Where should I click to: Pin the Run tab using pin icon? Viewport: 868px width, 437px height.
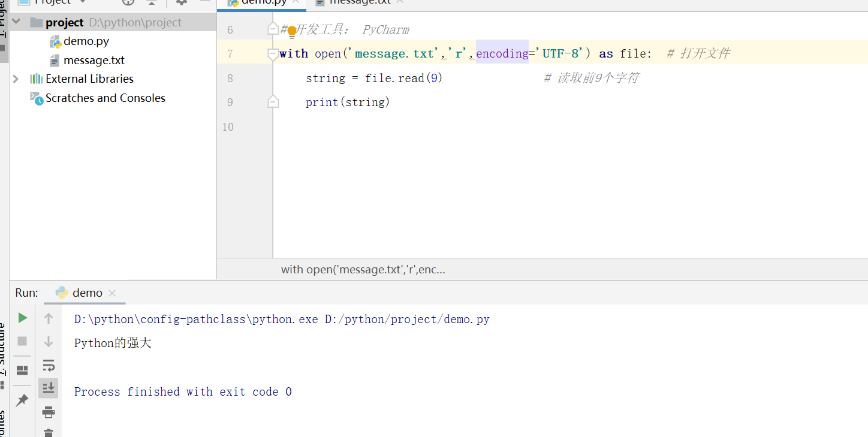click(22, 400)
